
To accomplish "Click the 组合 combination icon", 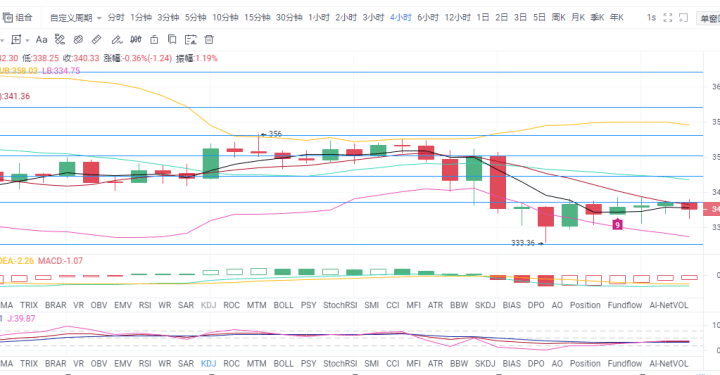I will [7, 17].
